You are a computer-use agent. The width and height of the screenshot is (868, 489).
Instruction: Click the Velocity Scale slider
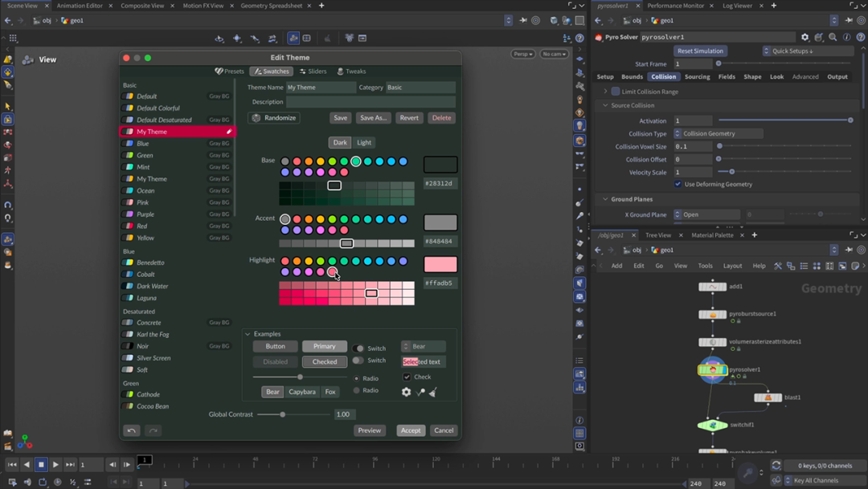[x=784, y=172]
